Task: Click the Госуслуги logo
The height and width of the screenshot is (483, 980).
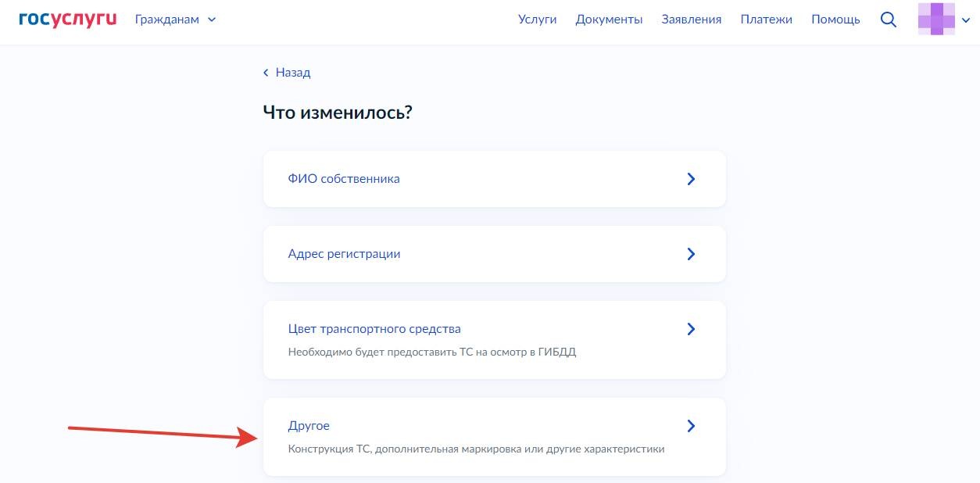Action: 66,19
